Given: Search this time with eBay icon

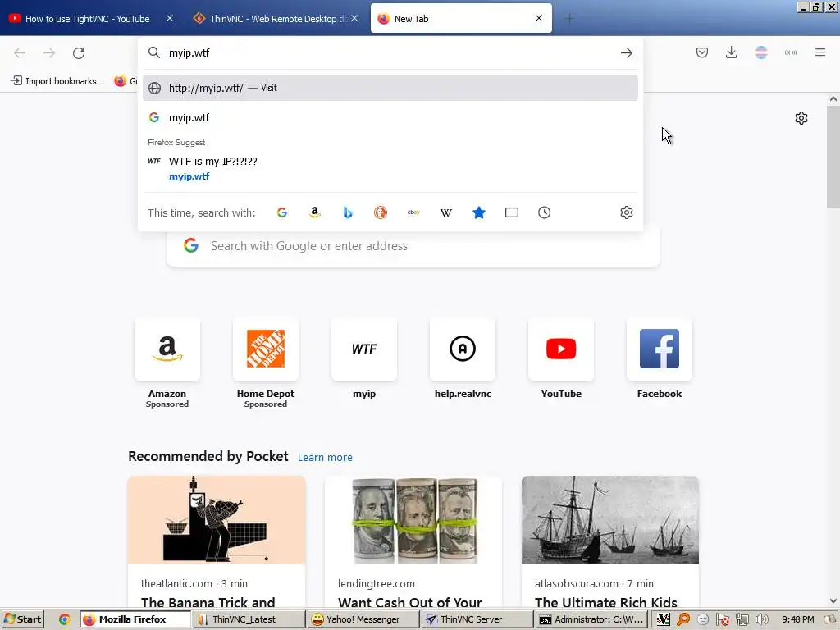Looking at the screenshot, I should pos(413,212).
